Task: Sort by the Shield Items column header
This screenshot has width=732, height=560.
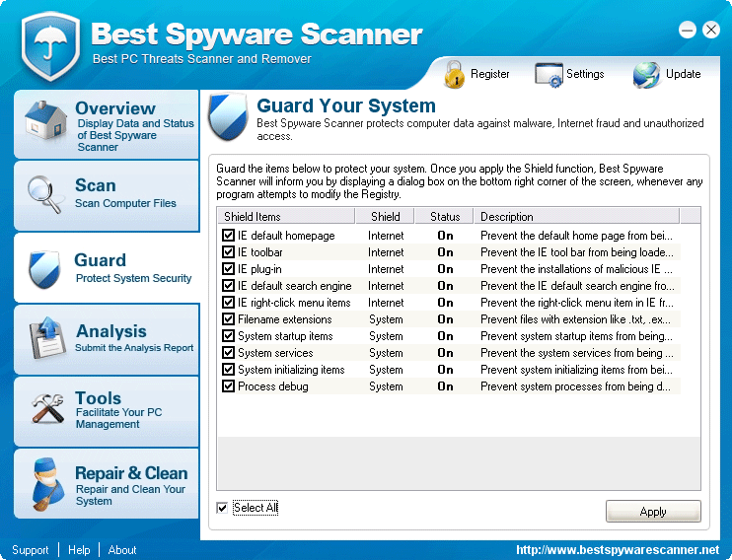Action: tap(286, 217)
